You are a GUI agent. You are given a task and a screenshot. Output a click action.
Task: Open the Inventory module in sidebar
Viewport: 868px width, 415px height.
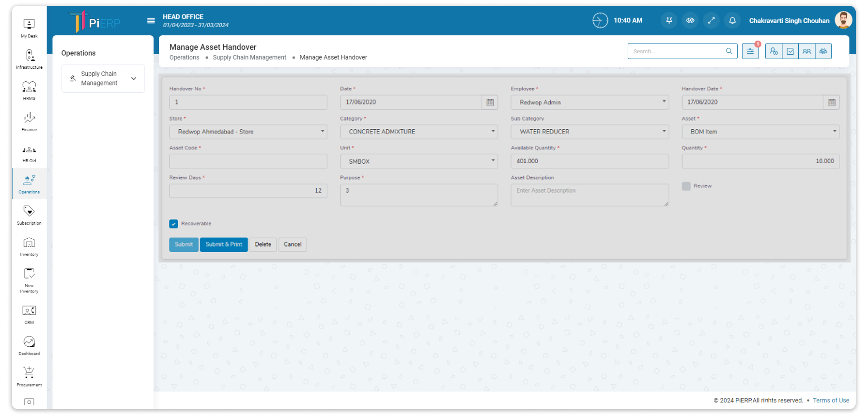[x=29, y=247]
